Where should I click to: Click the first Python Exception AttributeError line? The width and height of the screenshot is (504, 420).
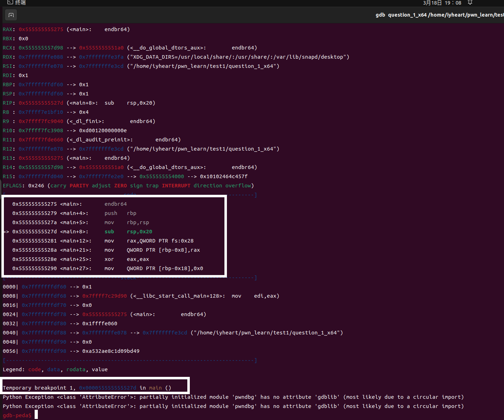pyautogui.click(x=233, y=397)
